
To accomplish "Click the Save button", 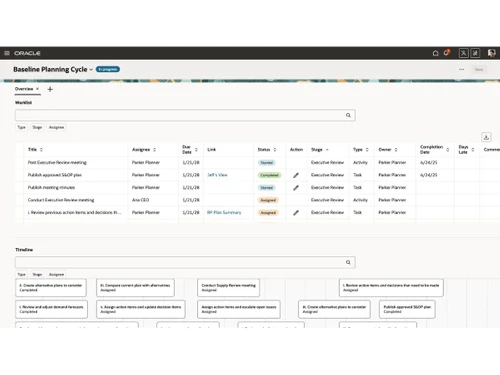I will (479, 69).
